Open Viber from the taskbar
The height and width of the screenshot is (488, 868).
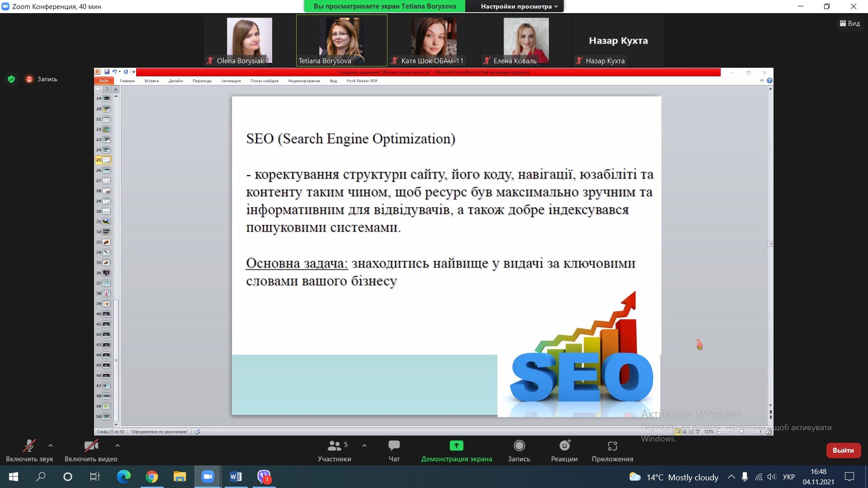point(264,477)
